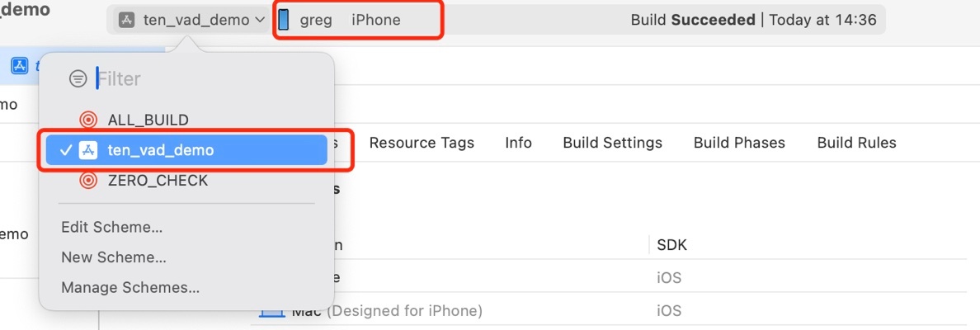
Task: Click the filter icon in scheme popup
Action: pyautogui.click(x=78, y=78)
